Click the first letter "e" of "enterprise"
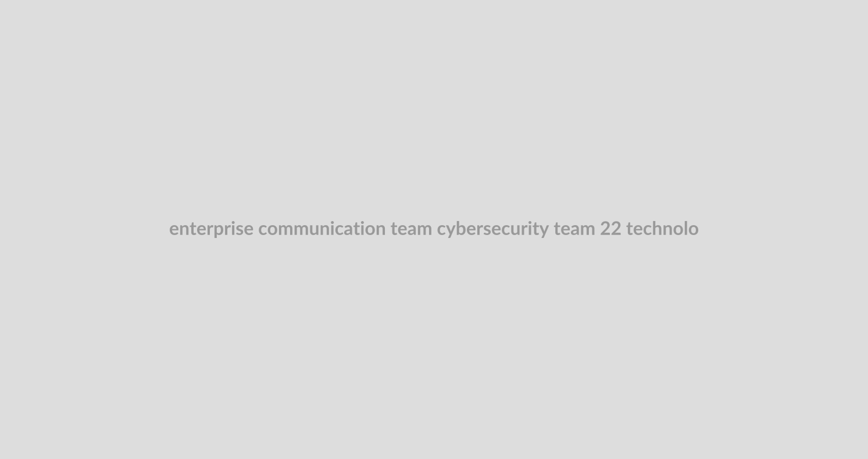 [x=173, y=229]
